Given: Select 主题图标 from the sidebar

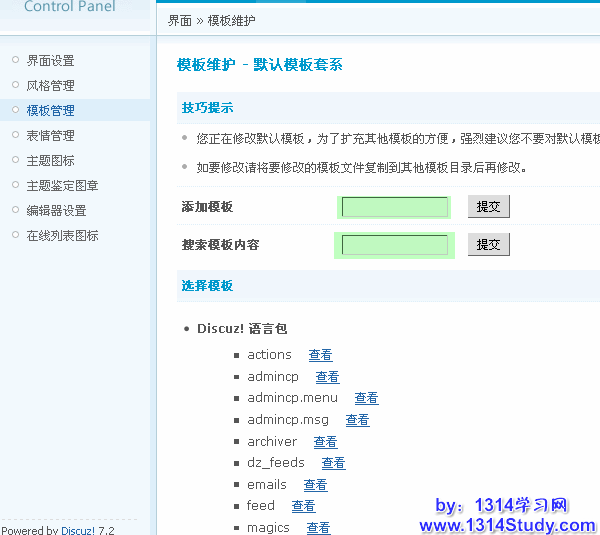Looking at the screenshot, I should pos(50,161).
